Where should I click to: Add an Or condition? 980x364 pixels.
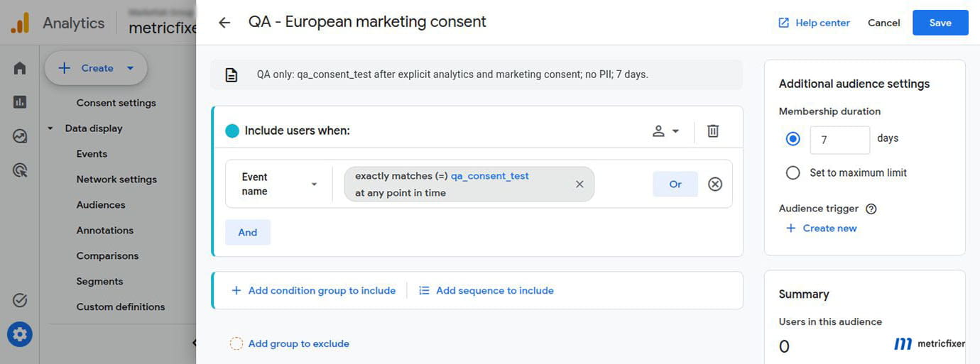pos(675,184)
